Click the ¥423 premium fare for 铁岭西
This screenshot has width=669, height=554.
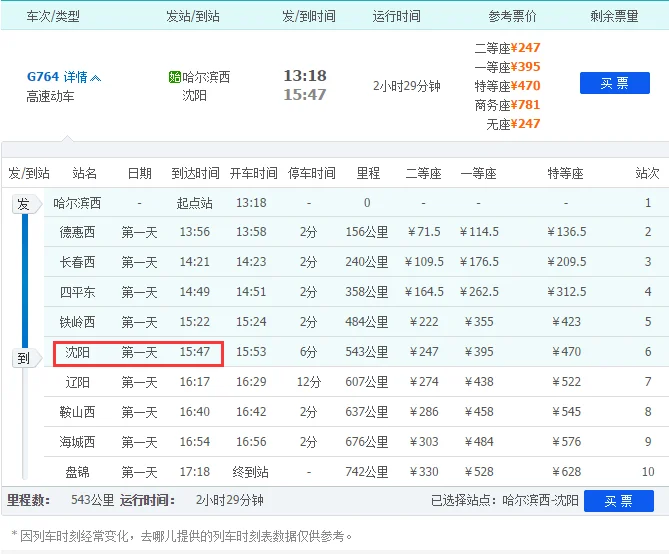click(567, 322)
